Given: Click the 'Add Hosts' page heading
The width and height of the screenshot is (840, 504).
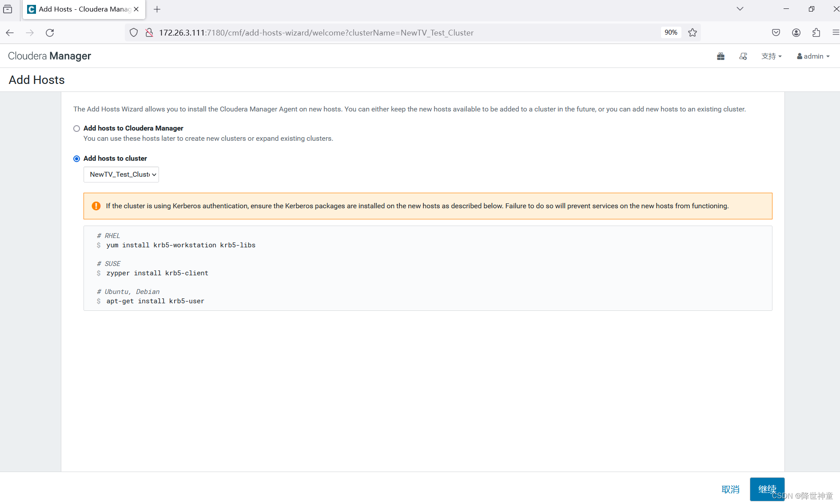Looking at the screenshot, I should (37, 80).
